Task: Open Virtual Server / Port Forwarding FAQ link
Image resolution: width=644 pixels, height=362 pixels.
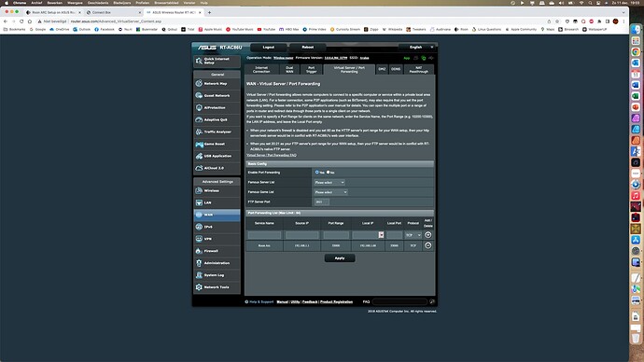Action: coord(272,155)
